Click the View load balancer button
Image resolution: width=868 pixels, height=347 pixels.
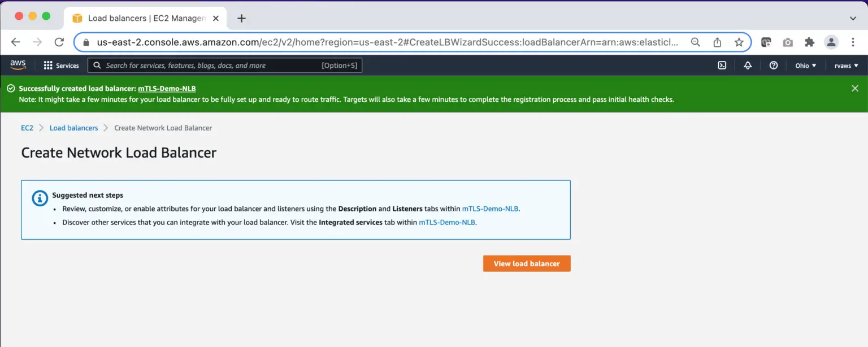(x=527, y=263)
